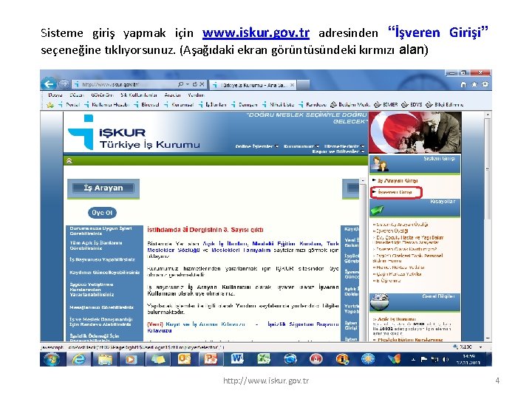Open Outlook from the taskbar
The height and width of the screenshot is (399, 532).
tap(184, 359)
